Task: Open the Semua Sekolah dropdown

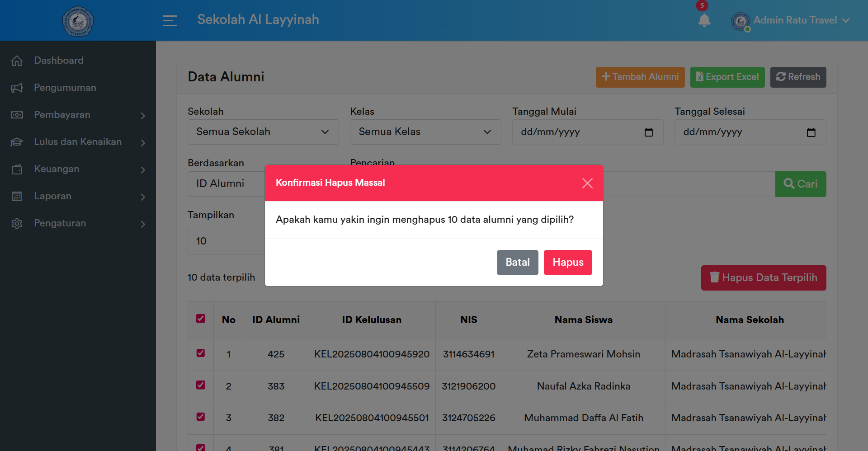Action: tap(263, 132)
